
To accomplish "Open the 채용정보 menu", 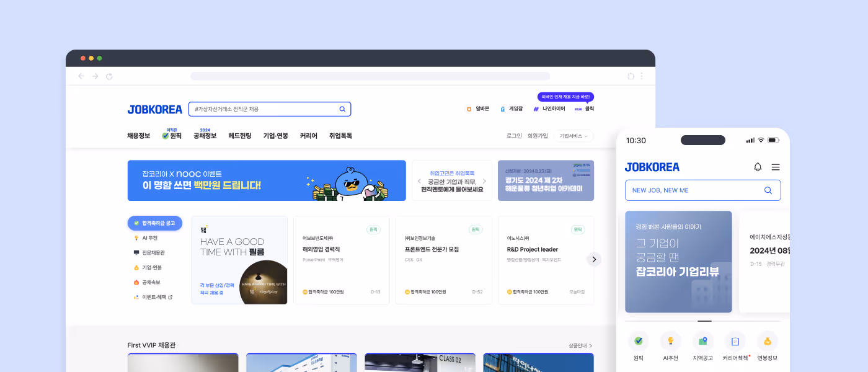I will [139, 136].
